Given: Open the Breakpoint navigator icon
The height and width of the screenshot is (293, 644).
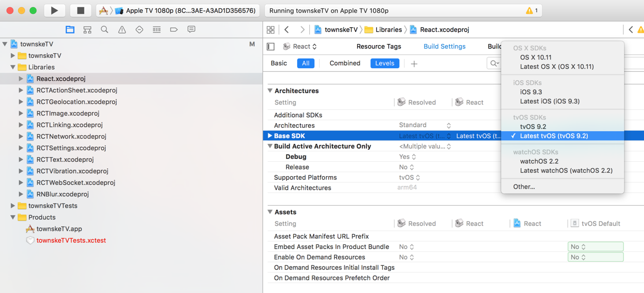Looking at the screenshot, I should 173,29.
